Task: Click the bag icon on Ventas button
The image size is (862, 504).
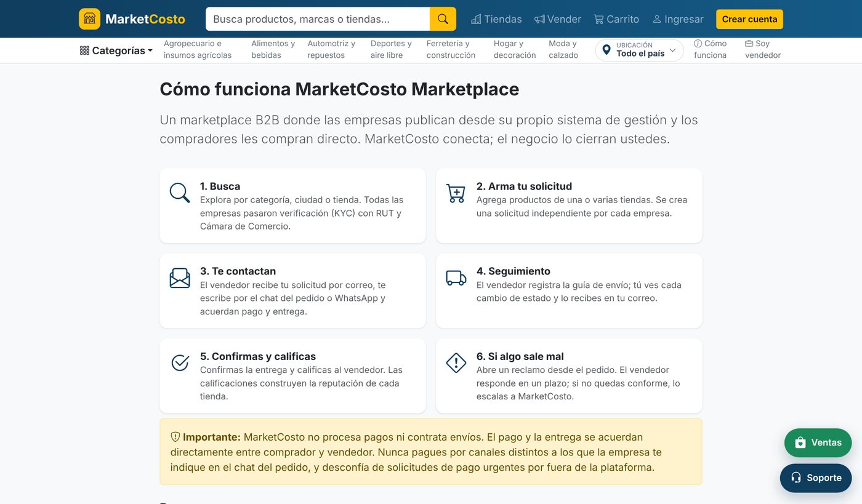Action: click(800, 442)
